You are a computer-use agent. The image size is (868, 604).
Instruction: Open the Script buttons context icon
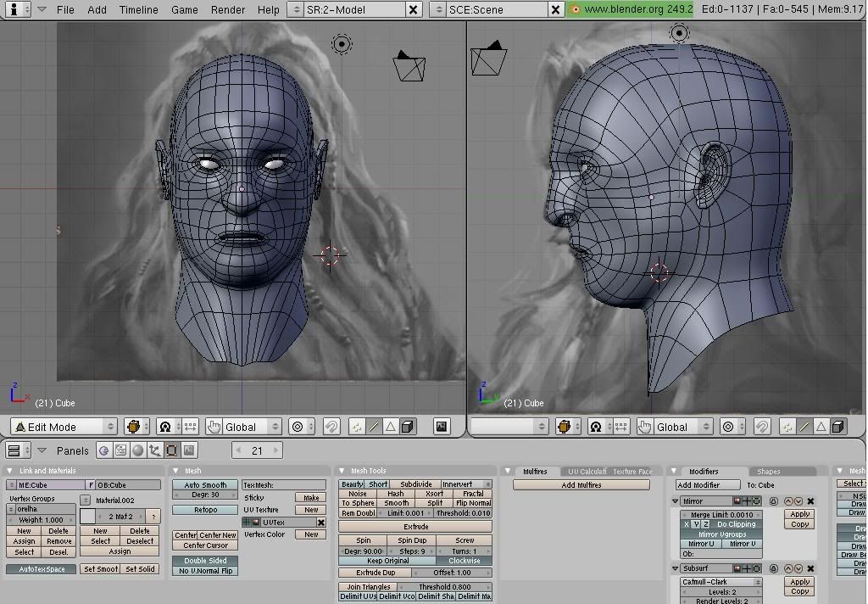(120, 450)
